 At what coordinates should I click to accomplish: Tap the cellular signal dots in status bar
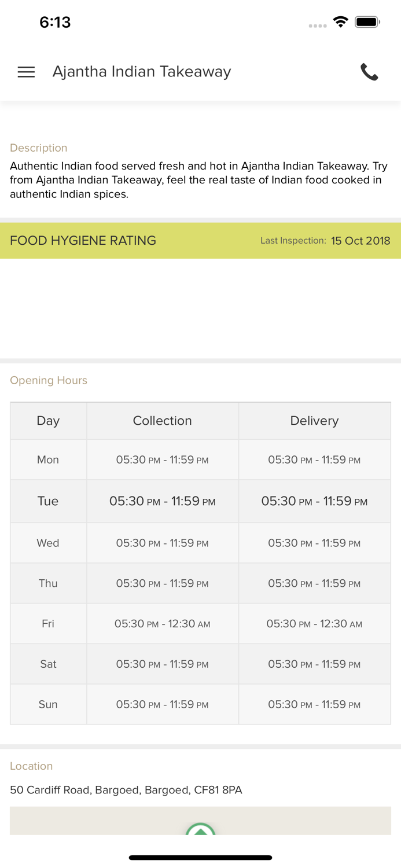pos(318,24)
